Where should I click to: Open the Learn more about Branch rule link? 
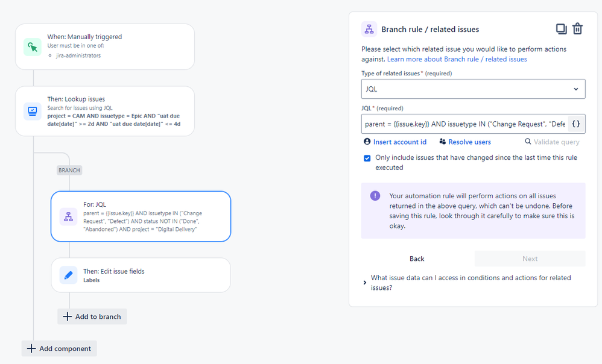point(457,59)
